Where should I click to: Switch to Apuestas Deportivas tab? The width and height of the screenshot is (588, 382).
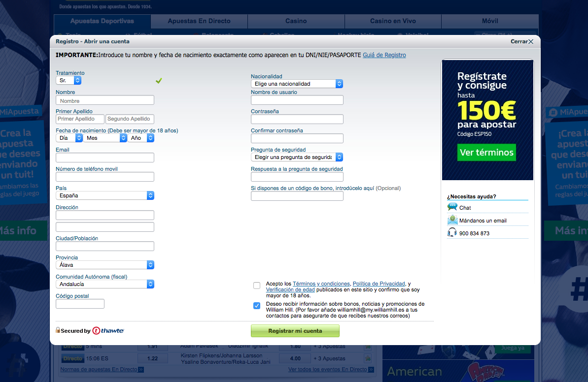(102, 21)
